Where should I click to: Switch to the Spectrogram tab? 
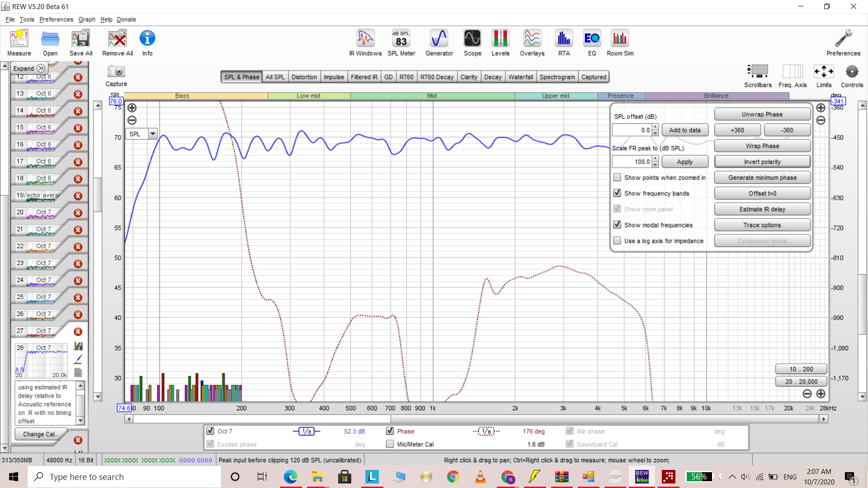557,77
